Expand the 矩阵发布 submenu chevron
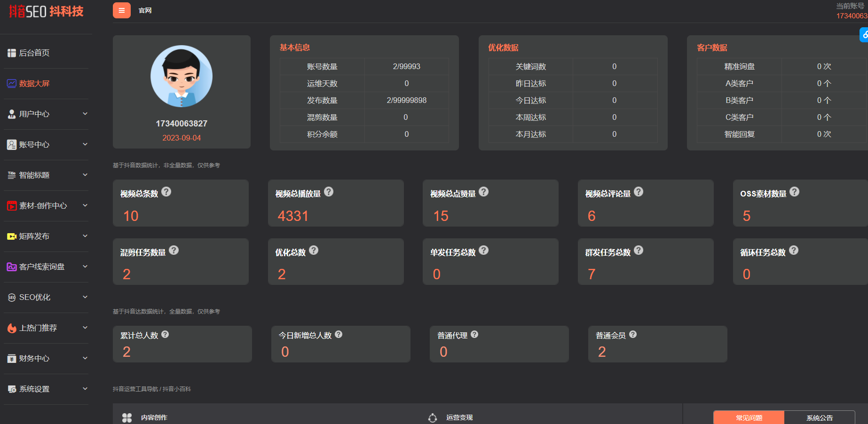This screenshot has height=424, width=868. pyautogui.click(x=85, y=236)
